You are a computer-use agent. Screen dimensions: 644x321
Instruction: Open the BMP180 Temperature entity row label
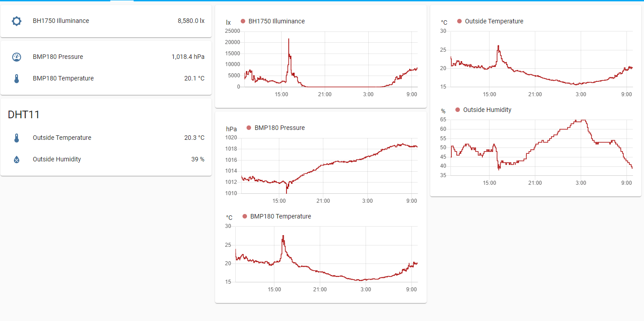pyautogui.click(x=63, y=78)
